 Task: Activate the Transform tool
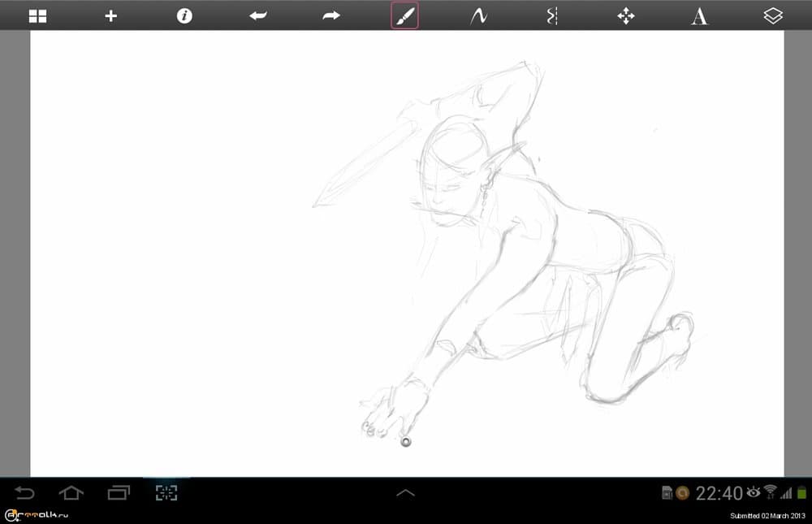(x=625, y=15)
